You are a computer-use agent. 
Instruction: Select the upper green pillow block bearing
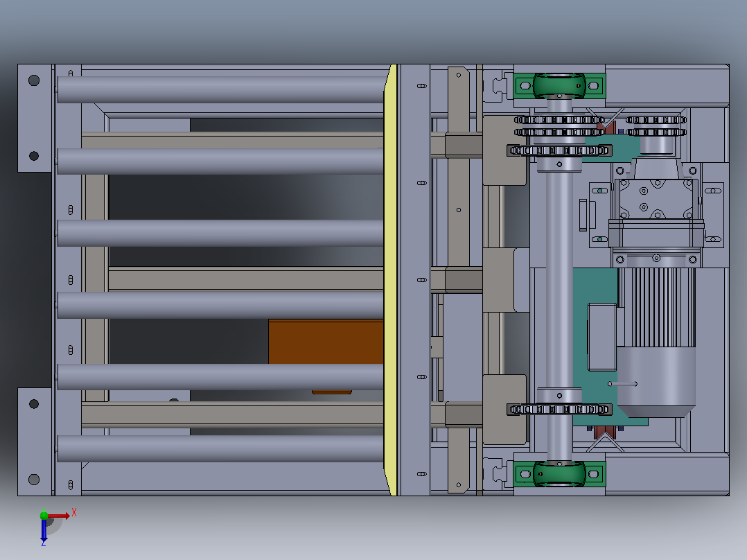559,86
